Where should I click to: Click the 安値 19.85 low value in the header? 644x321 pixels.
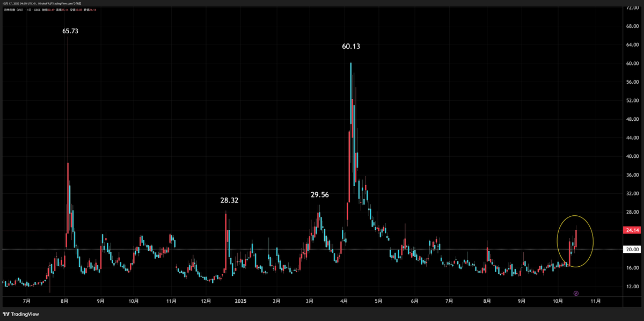pos(76,10)
